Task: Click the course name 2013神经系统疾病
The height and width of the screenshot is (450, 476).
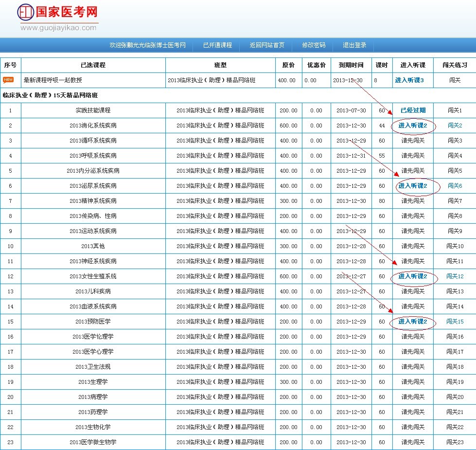Action: [x=93, y=261]
